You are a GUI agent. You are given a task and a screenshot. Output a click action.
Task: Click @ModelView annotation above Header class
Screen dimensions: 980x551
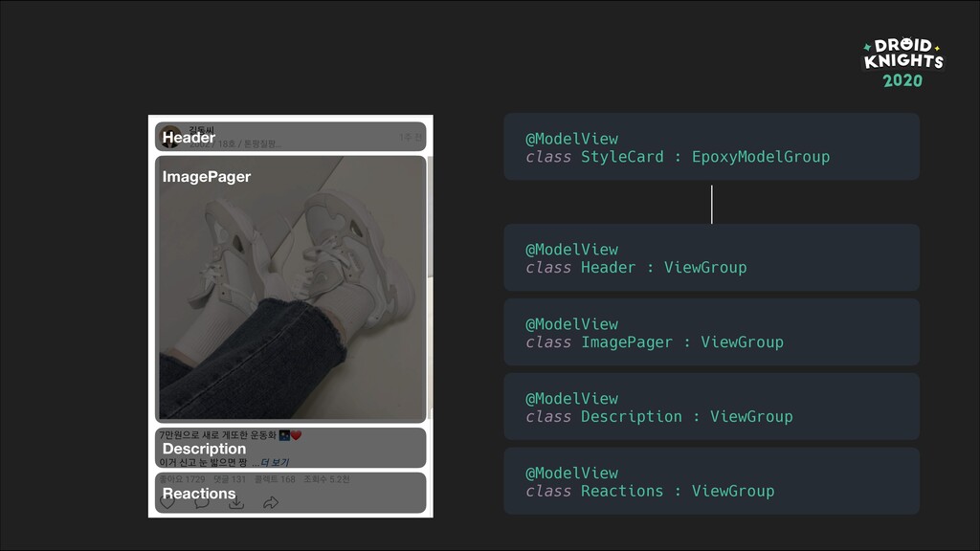click(x=571, y=250)
